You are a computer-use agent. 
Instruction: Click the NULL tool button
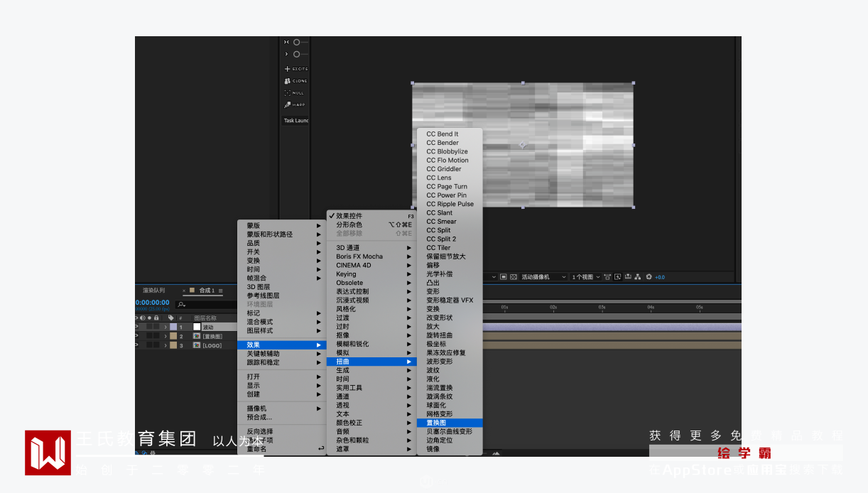pyautogui.click(x=295, y=93)
